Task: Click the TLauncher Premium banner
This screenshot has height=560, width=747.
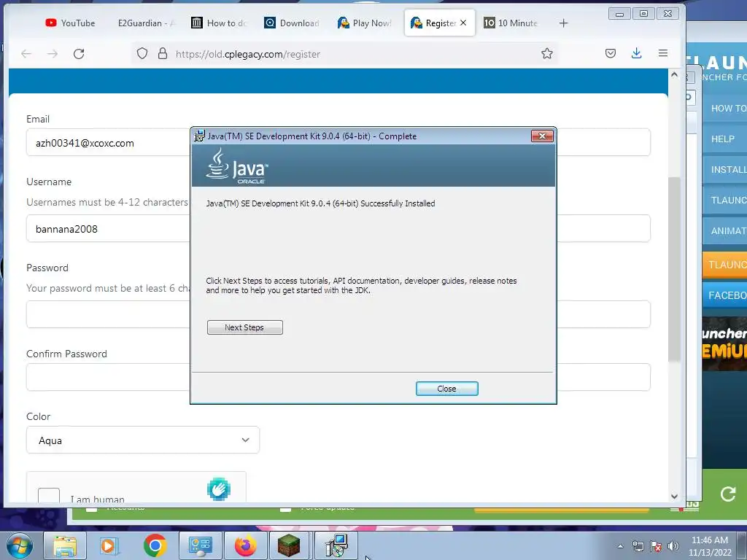Action: (x=724, y=344)
